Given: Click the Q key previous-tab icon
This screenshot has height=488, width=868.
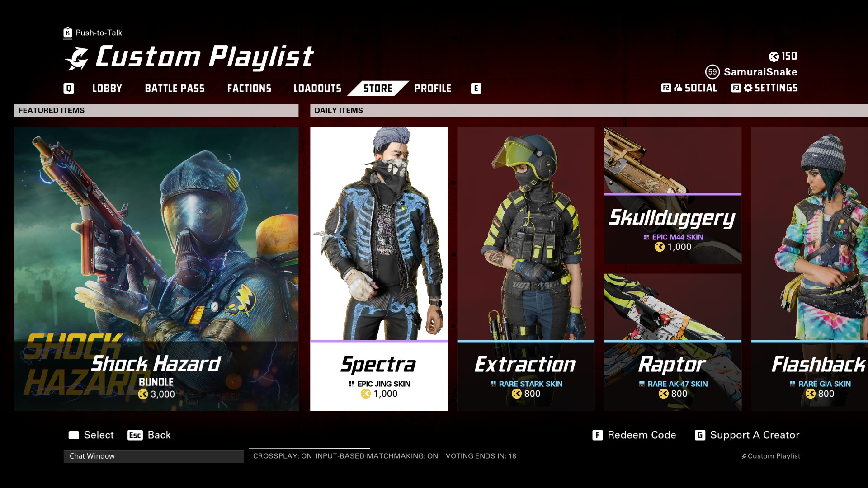Looking at the screenshot, I should point(69,88).
